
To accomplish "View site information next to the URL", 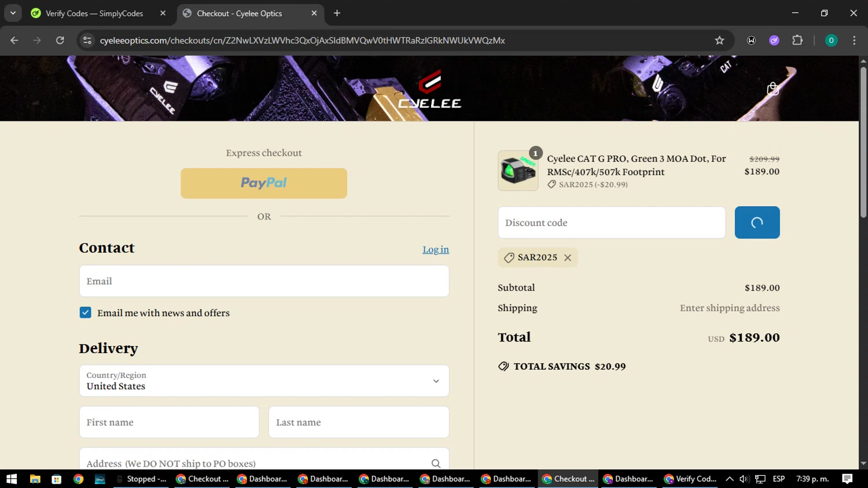I will click(87, 40).
